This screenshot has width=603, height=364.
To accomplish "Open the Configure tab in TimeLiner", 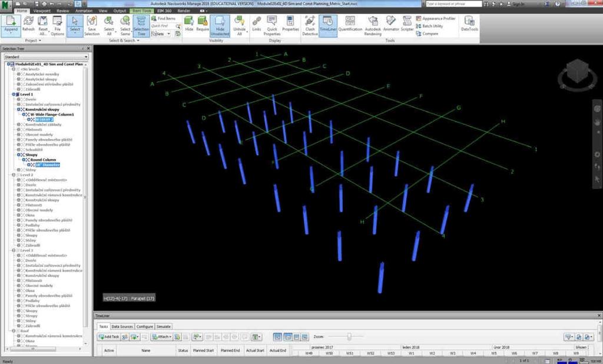I will pos(145,327).
